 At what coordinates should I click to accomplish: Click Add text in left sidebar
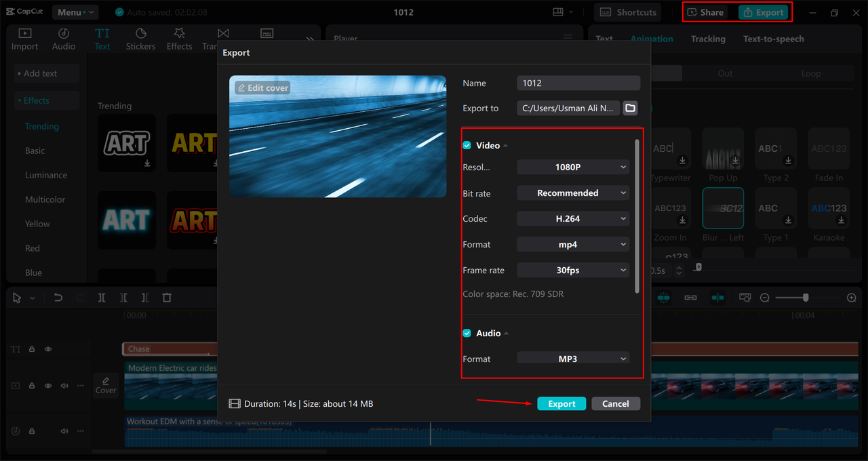(x=47, y=73)
